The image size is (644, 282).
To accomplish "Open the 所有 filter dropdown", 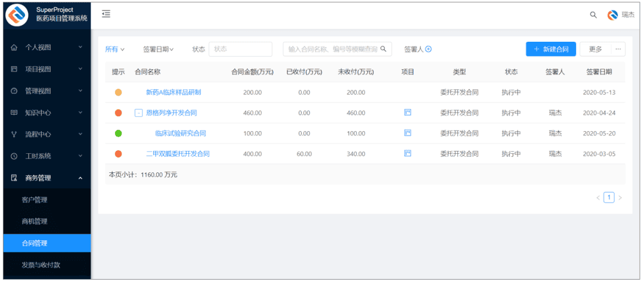I will coord(114,49).
